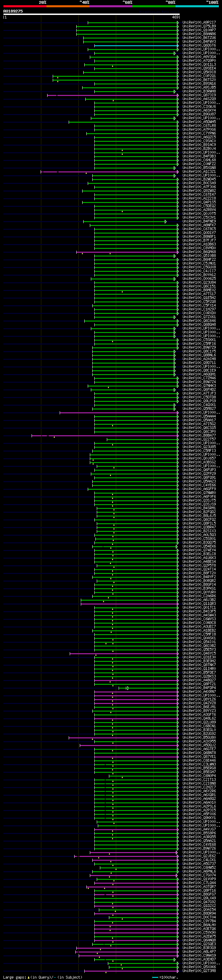Open hit label UniRef100_Q873I9
The width and height of the screenshot is (222, 980).
pos(199,95)
